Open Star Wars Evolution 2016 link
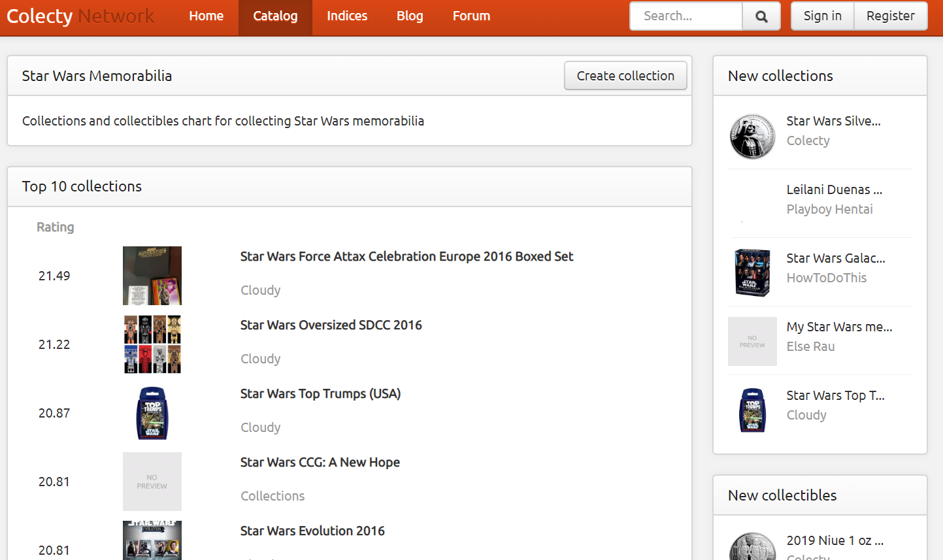The height and width of the screenshot is (560, 943). 312,531
